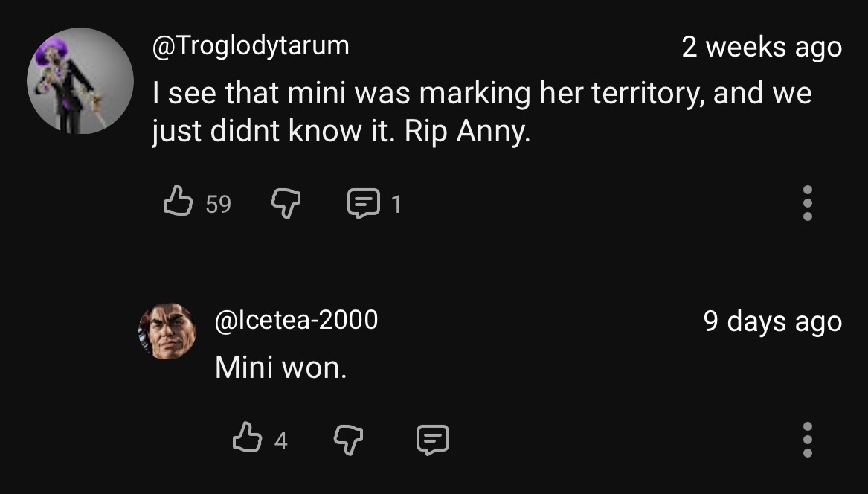Click the "Rip Anny." text line

coord(341,132)
